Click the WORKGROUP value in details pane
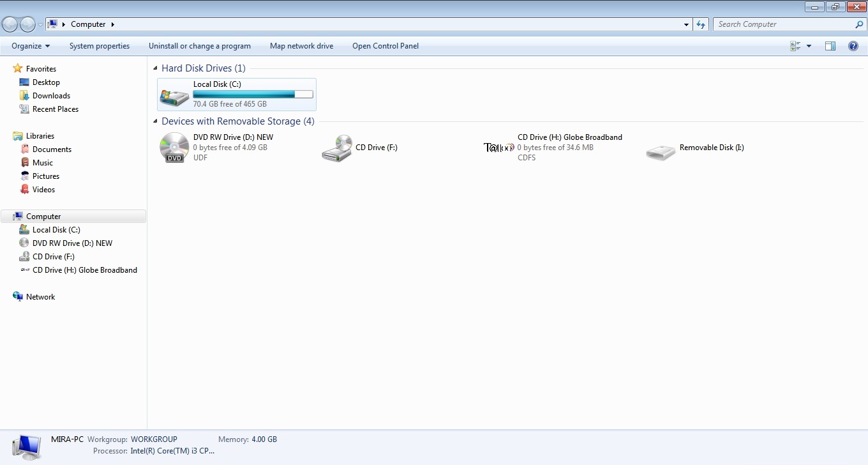This screenshot has height=465, width=868. click(x=154, y=439)
